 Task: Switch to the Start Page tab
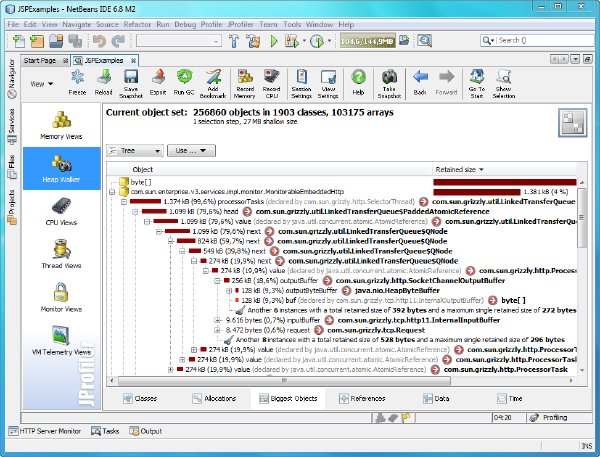(x=40, y=60)
